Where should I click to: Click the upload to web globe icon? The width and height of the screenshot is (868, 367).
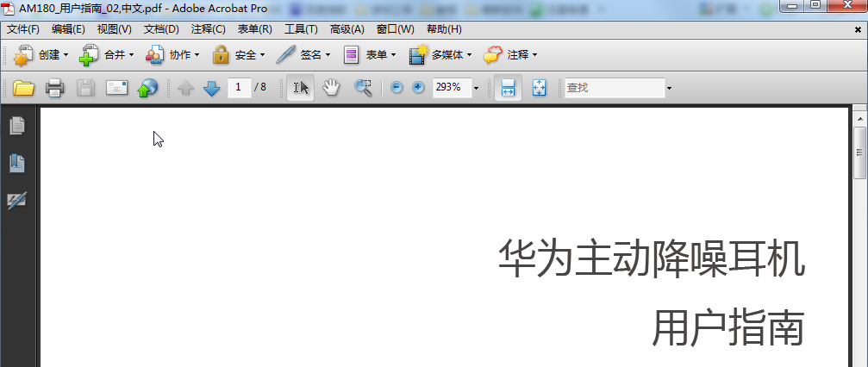point(147,88)
